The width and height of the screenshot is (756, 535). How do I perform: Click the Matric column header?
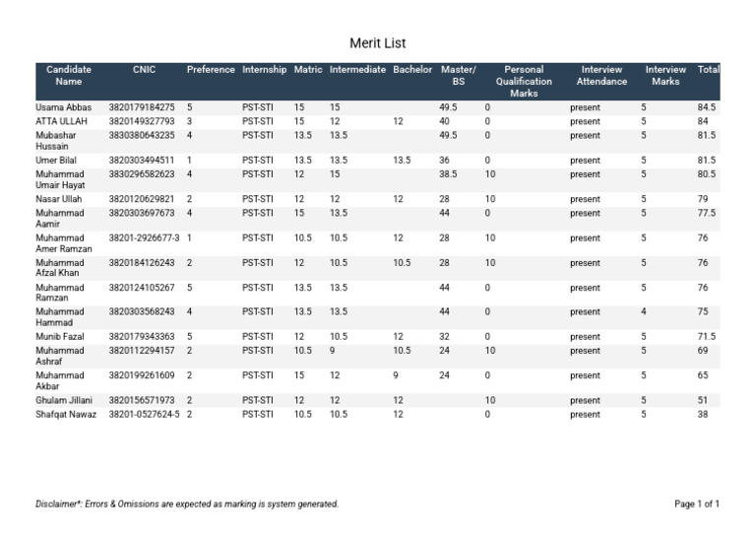tap(308, 70)
